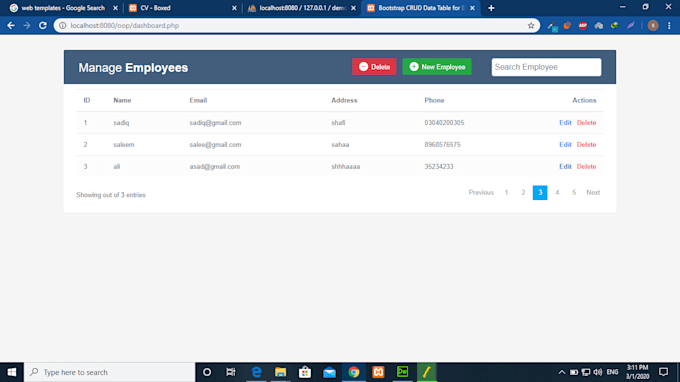Click the volume icon in system tray
680x382 pixels.
[598, 372]
